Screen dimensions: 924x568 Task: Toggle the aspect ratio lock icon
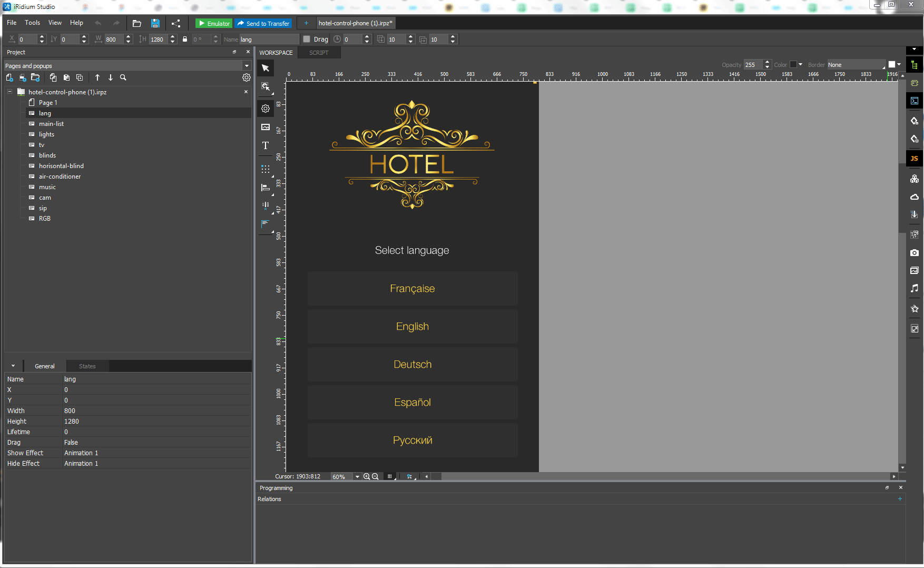pos(185,39)
